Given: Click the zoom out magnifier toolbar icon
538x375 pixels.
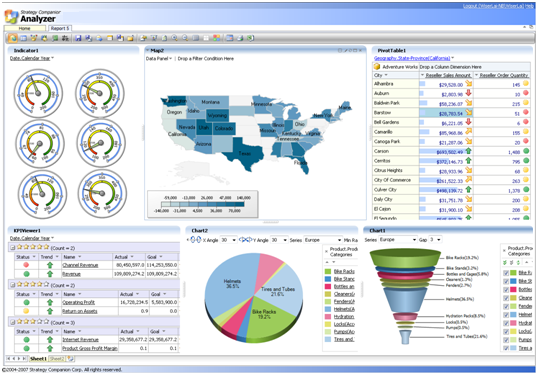Looking at the screenshot, I should point(185,38).
